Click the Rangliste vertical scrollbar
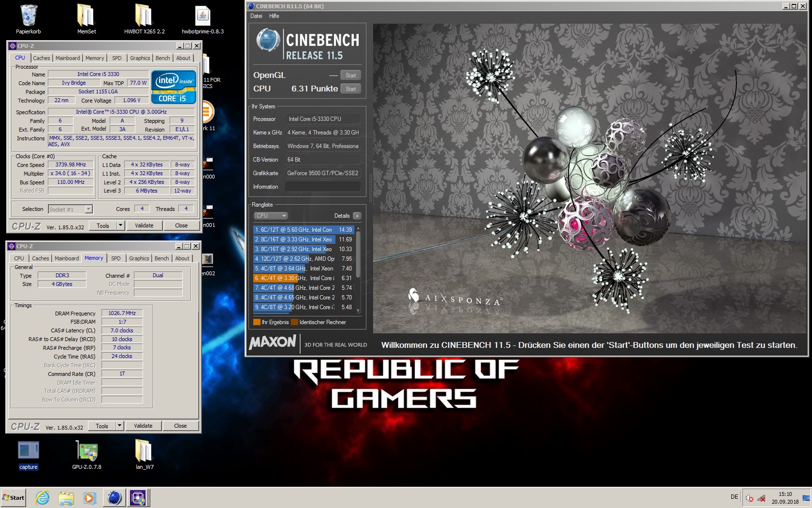The width and height of the screenshot is (812, 508). tap(358, 269)
